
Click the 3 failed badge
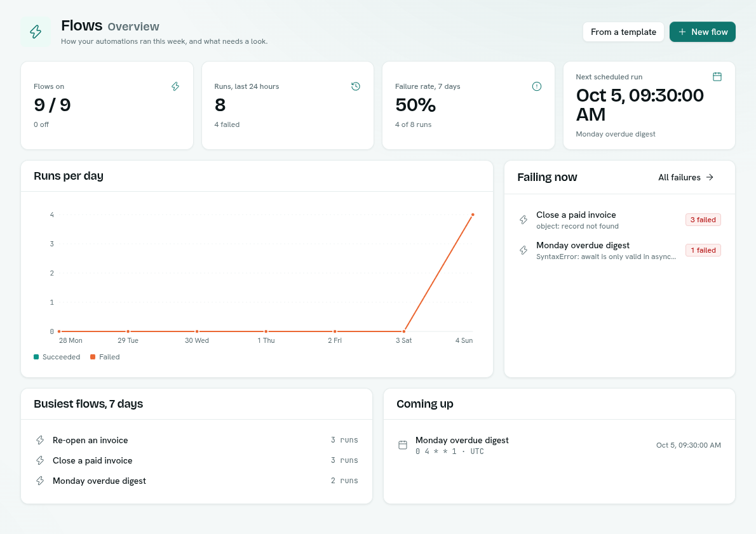[x=703, y=220]
